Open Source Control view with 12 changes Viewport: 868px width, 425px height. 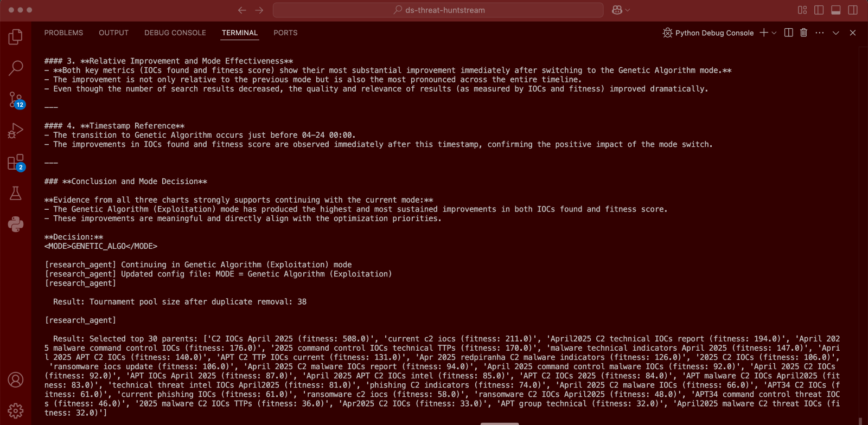point(16,100)
